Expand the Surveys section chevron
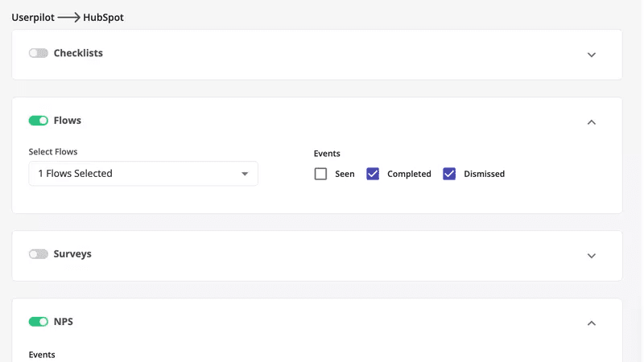Viewport: 644px width, 362px height. [x=592, y=256]
